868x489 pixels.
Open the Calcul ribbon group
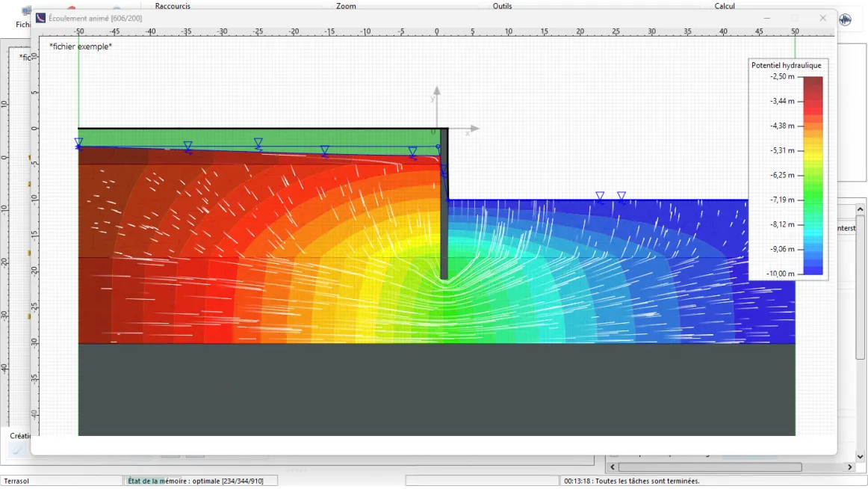725,6
